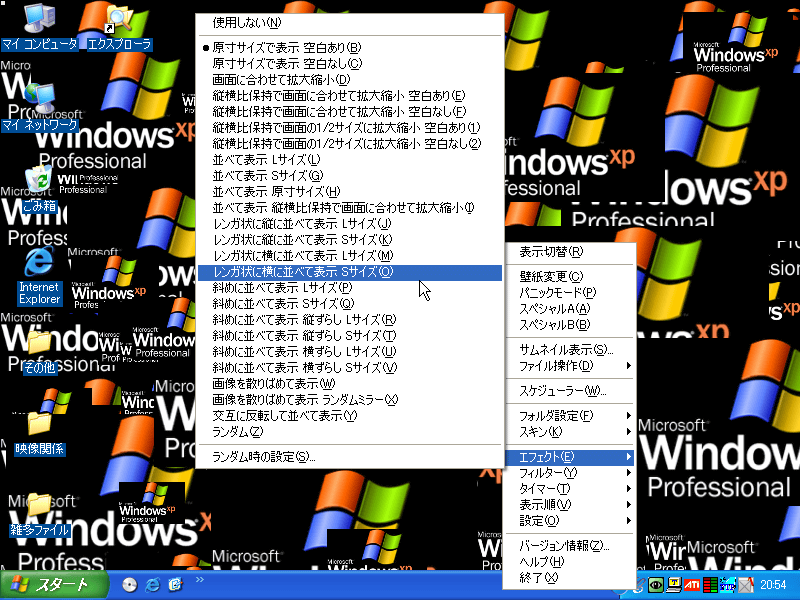Choose highlighted レンガ状に横に並べて表示 Sサイズ(O)

click(x=350, y=272)
